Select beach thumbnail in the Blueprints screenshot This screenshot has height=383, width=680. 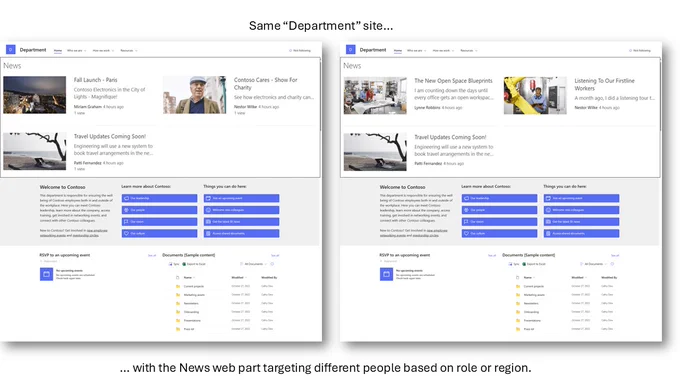[x=375, y=152]
